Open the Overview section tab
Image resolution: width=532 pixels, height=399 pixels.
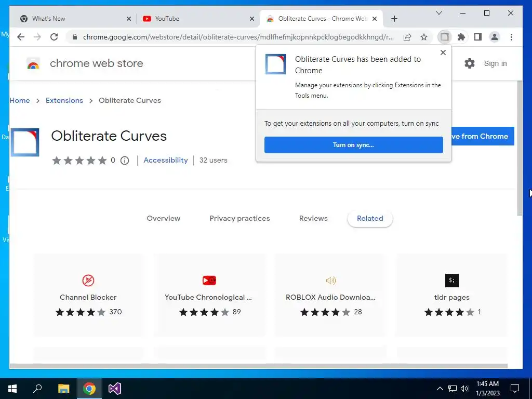coord(164,218)
